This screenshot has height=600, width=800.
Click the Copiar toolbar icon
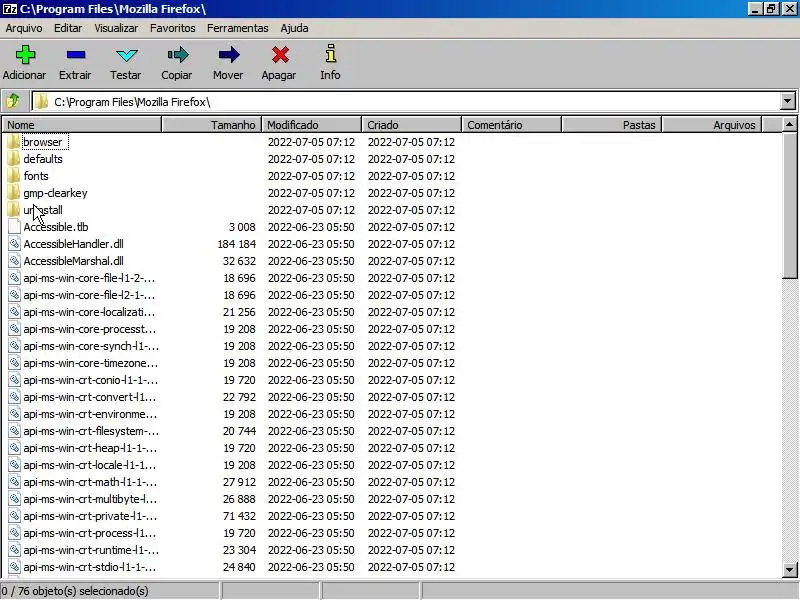[x=178, y=55]
